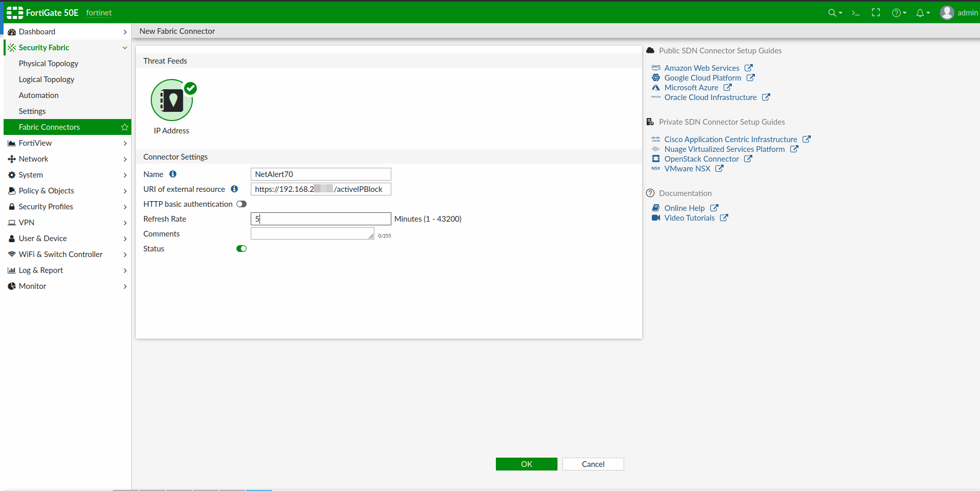The height and width of the screenshot is (491, 980).
Task: Select the IP Address threat feed icon
Action: pyautogui.click(x=172, y=100)
